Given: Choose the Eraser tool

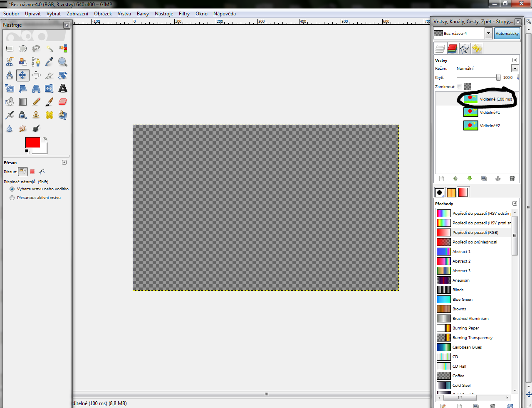Looking at the screenshot, I should (x=62, y=102).
